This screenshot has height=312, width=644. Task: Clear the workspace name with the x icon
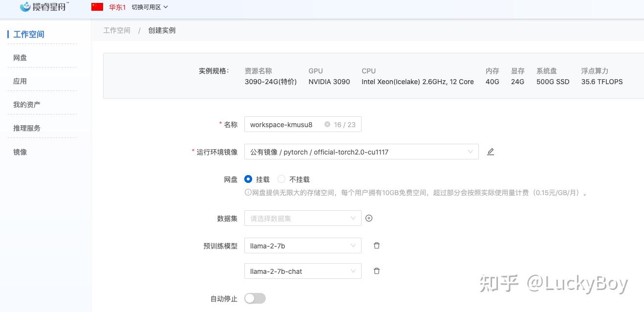[327, 124]
